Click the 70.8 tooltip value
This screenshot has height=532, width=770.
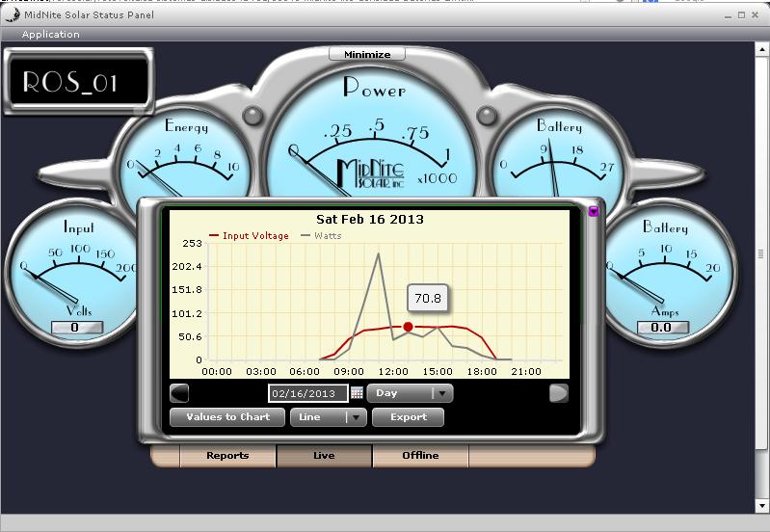pyautogui.click(x=428, y=298)
